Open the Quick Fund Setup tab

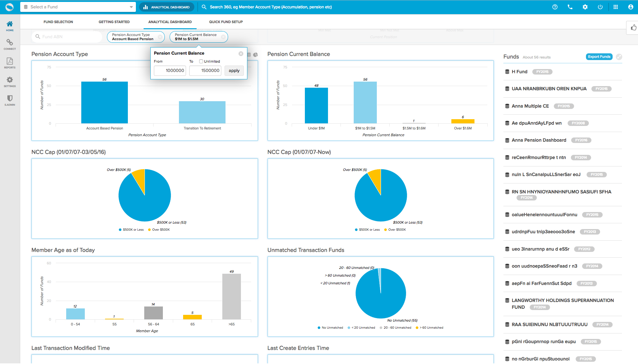point(226,22)
